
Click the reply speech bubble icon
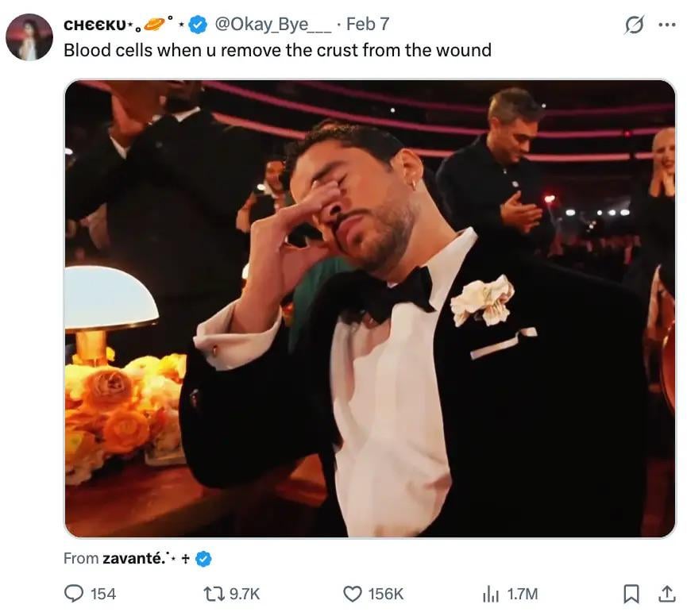(x=74, y=593)
